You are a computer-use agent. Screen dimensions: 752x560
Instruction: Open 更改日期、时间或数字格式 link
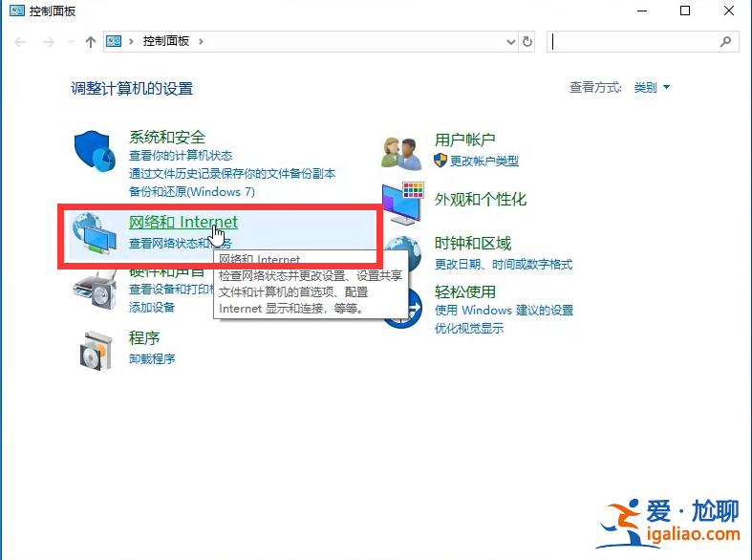click(x=504, y=264)
